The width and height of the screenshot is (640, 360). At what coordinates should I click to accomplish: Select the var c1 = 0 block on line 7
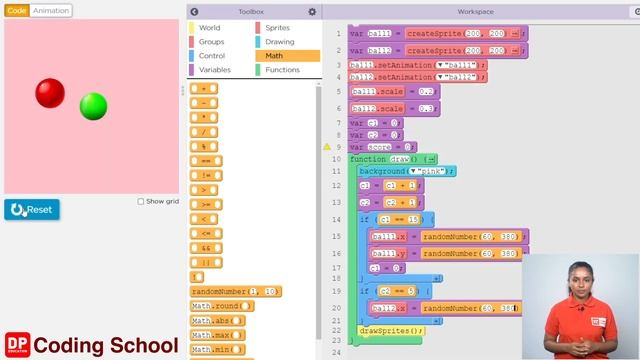click(x=376, y=123)
